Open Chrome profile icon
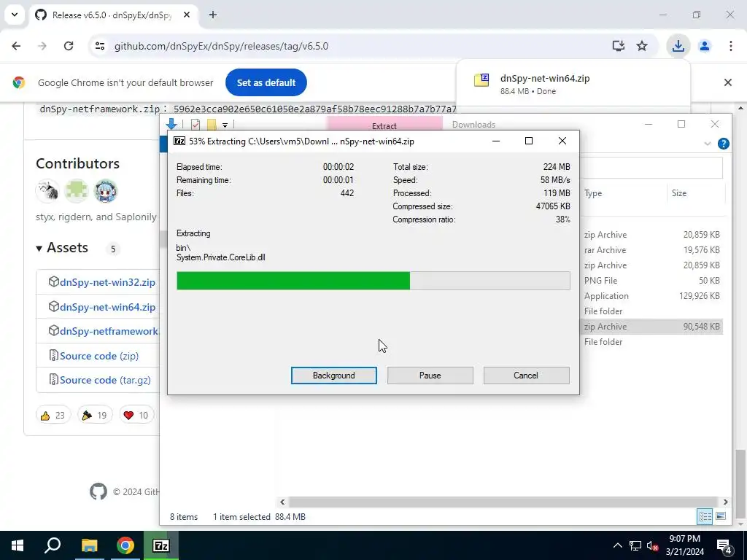This screenshot has height=560, width=747. (704, 46)
